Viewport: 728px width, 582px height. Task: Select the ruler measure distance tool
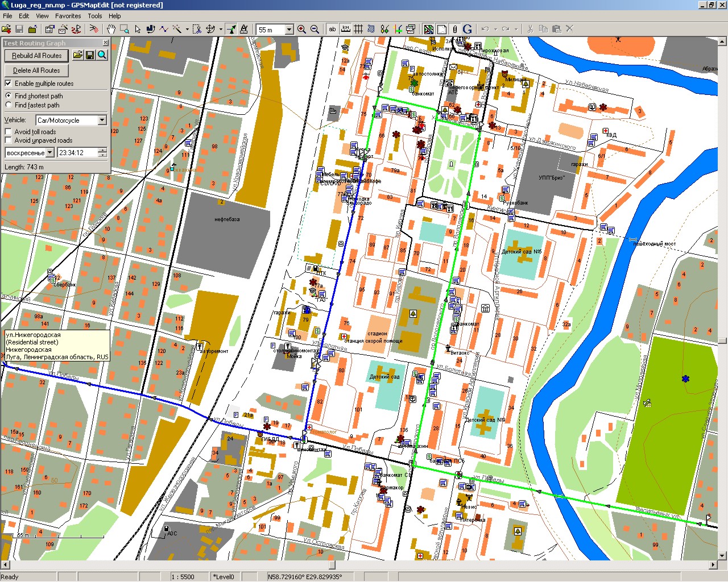(x=244, y=29)
